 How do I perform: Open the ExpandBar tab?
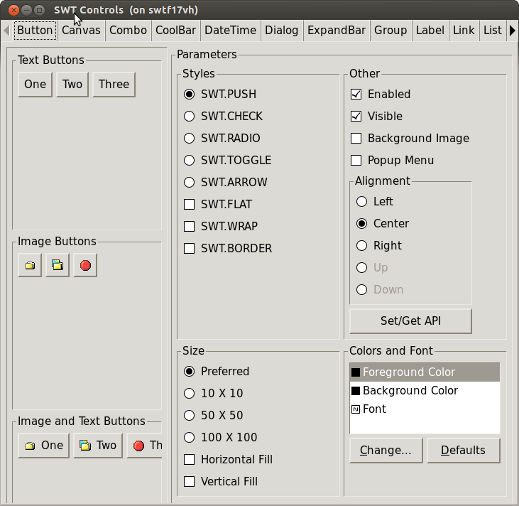tap(336, 30)
